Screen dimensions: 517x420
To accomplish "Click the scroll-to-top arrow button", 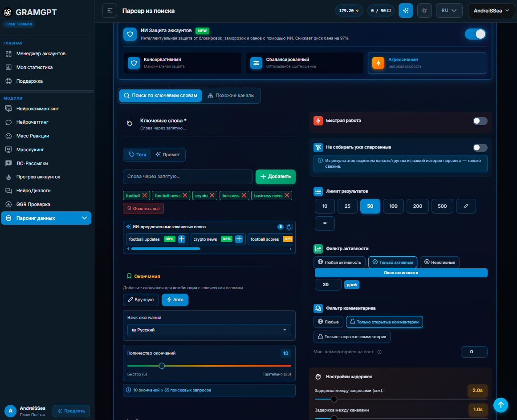I will pos(501,404).
